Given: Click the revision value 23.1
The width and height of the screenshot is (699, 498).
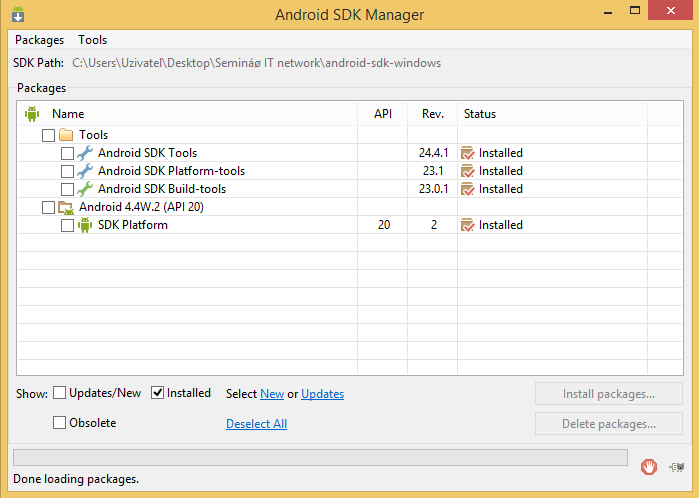Looking at the screenshot, I should click(433, 171).
